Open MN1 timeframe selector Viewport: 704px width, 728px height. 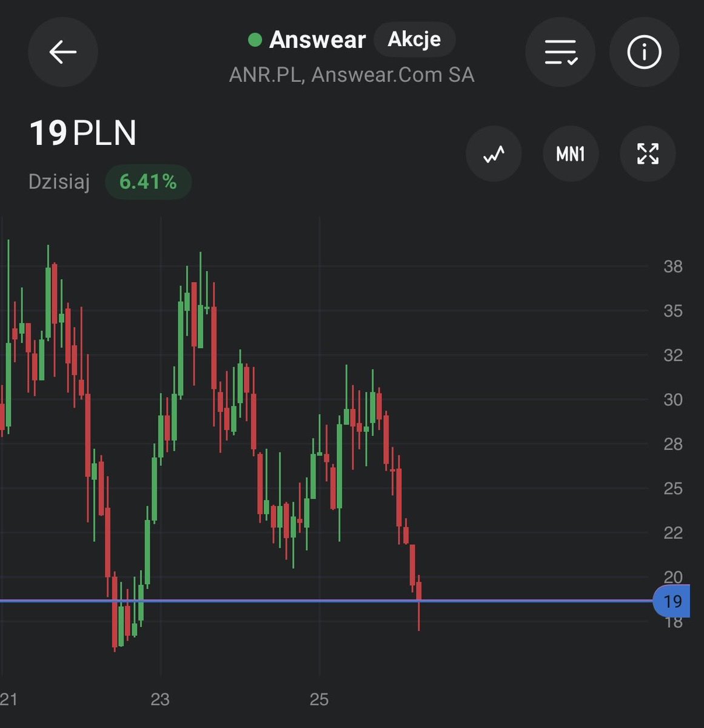[x=571, y=154]
